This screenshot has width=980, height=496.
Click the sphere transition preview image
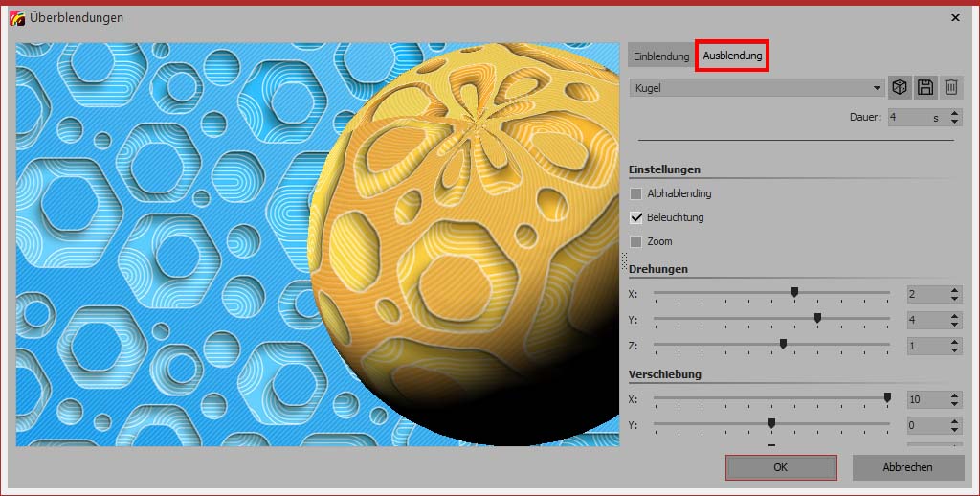coord(318,244)
